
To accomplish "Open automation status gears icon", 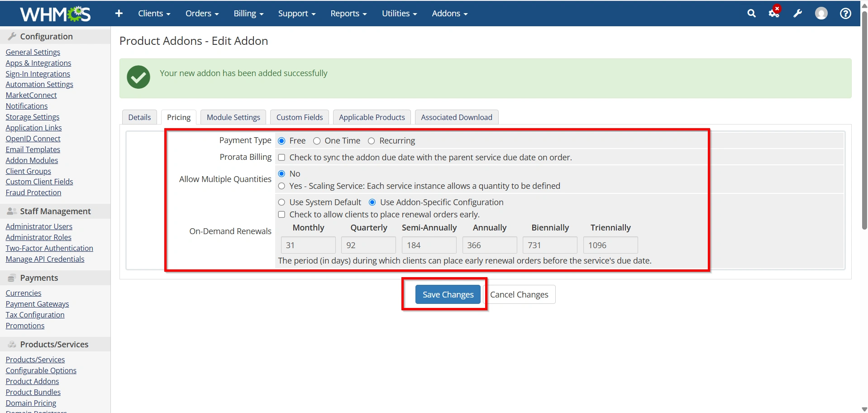I will tap(775, 13).
